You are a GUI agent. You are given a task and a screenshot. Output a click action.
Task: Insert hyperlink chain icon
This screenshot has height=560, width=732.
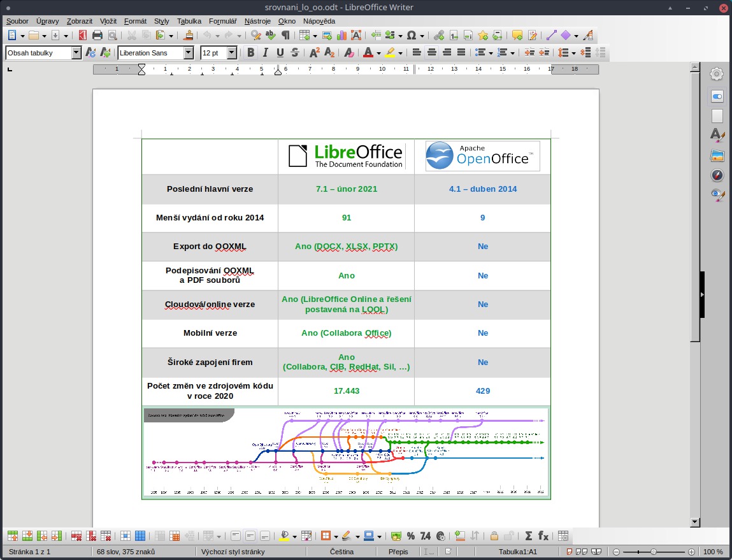pyautogui.click(x=438, y=35)
